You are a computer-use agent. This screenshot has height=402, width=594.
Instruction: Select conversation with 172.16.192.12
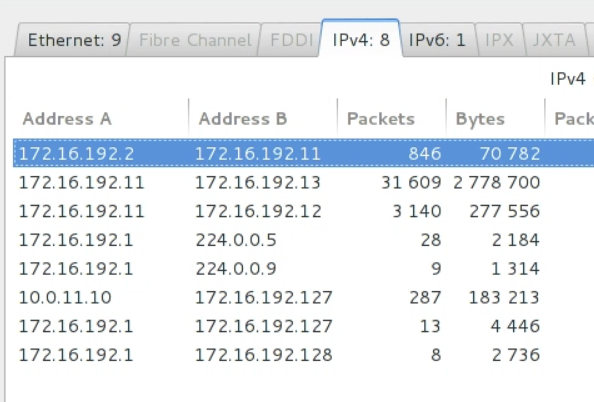tap(303, 211)
